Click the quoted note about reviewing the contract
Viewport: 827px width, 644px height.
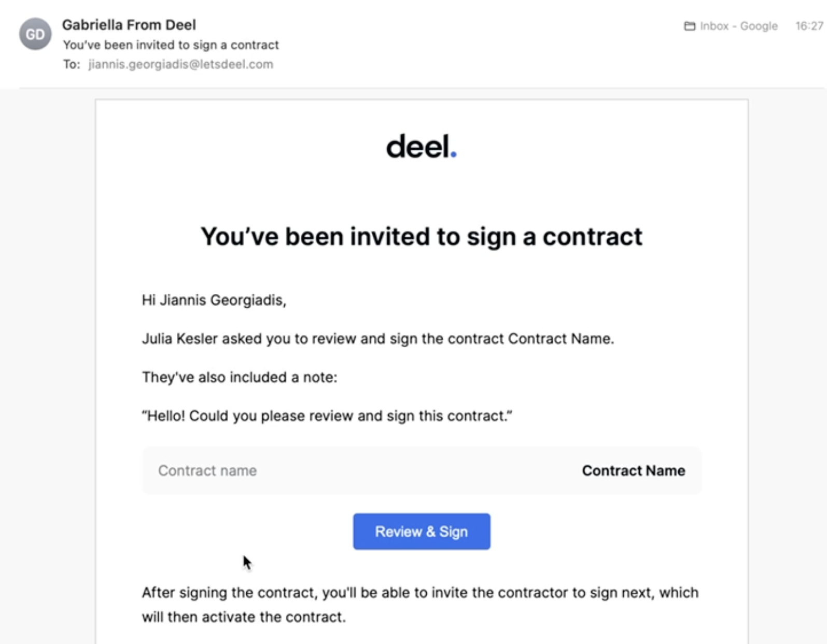click(327, 416)
